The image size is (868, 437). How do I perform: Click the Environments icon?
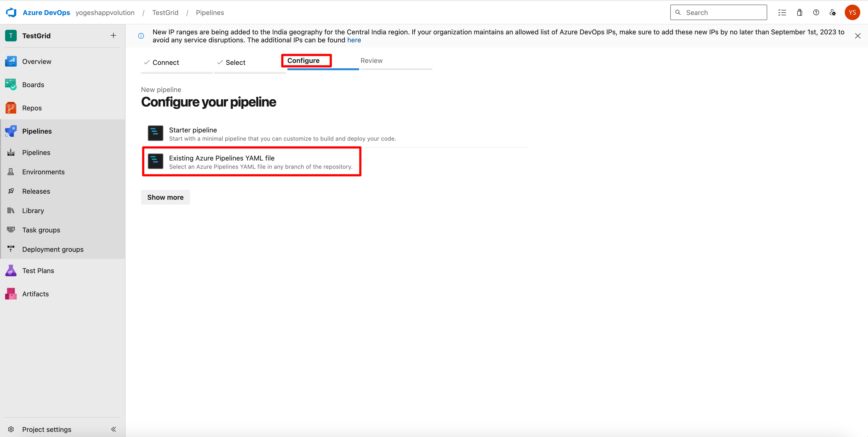pyautogui.click(x=11, y=172)
